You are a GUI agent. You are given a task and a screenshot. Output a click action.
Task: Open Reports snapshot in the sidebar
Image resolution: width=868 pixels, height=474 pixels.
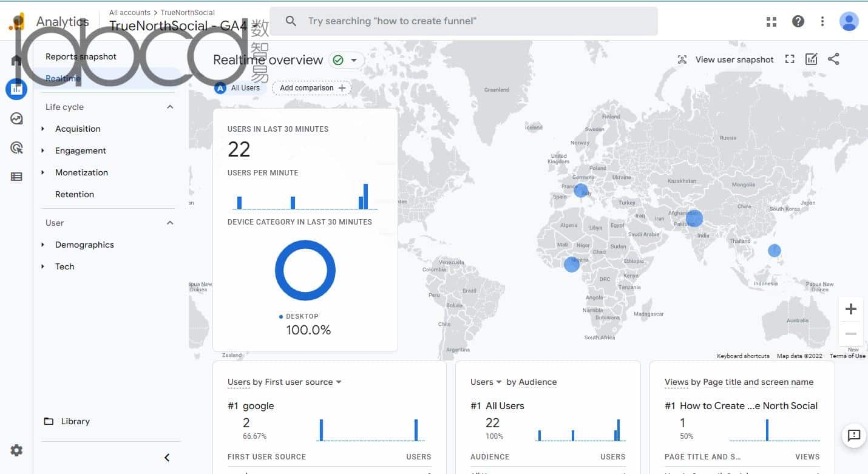pos(81,56)
